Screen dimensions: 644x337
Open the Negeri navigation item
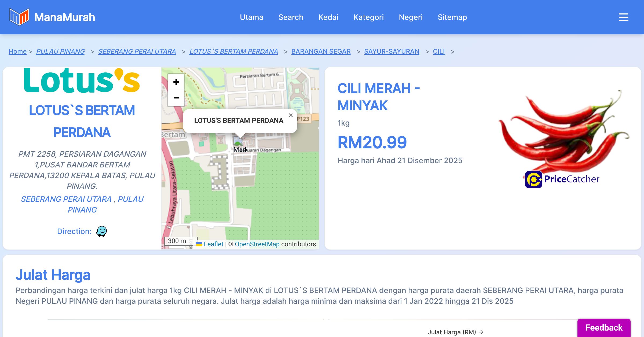411,17
